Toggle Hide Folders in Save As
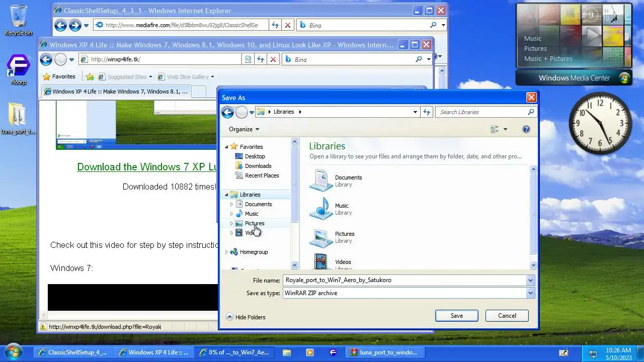The height and width of the screenshot is (362, 644). coord(246,317)
